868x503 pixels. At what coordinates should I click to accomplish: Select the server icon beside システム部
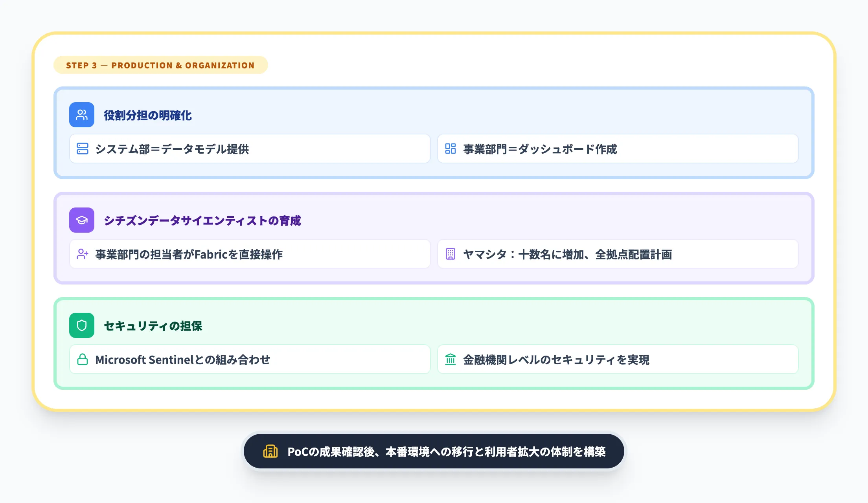[x=83, y=149]
